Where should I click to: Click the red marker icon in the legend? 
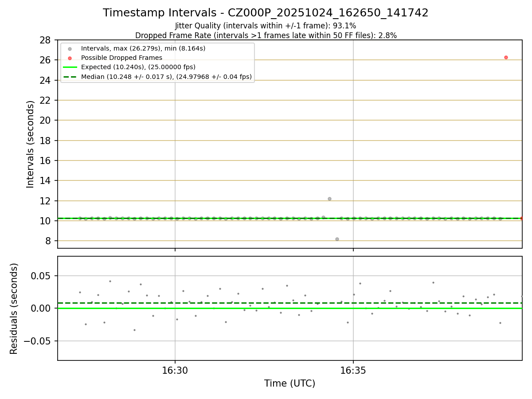(x=70, y=58)
